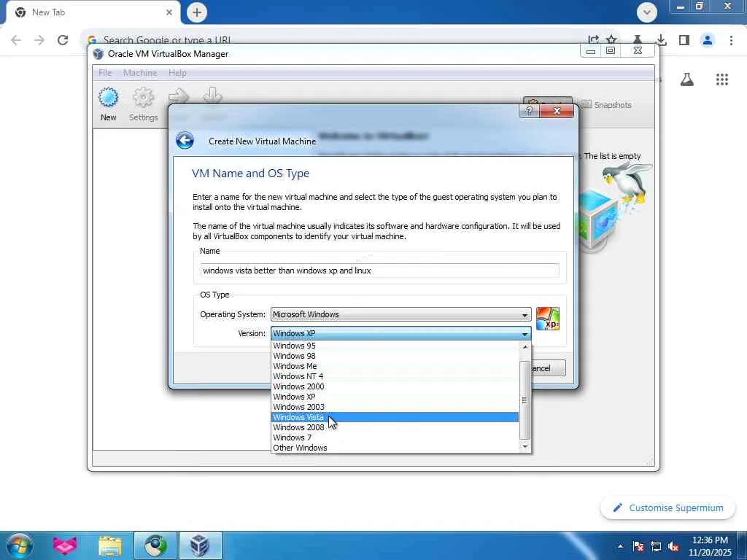Click the Customise Supermium button

pos(668,508)
